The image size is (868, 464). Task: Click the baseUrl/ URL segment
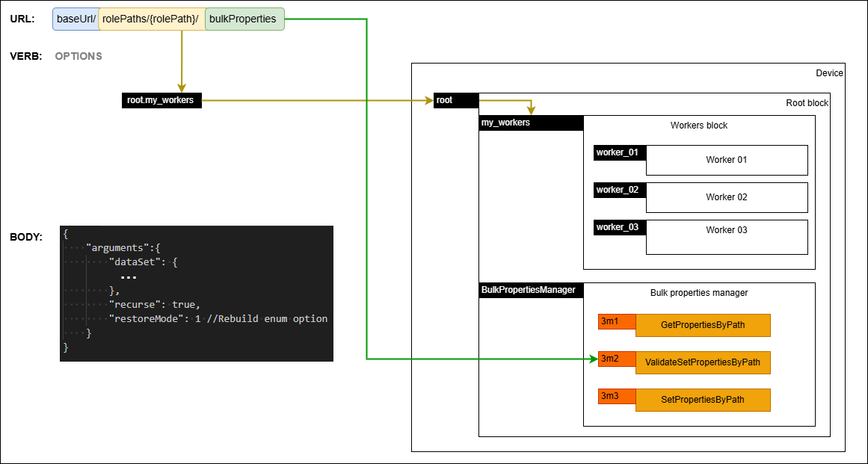(x=76, y=19)
